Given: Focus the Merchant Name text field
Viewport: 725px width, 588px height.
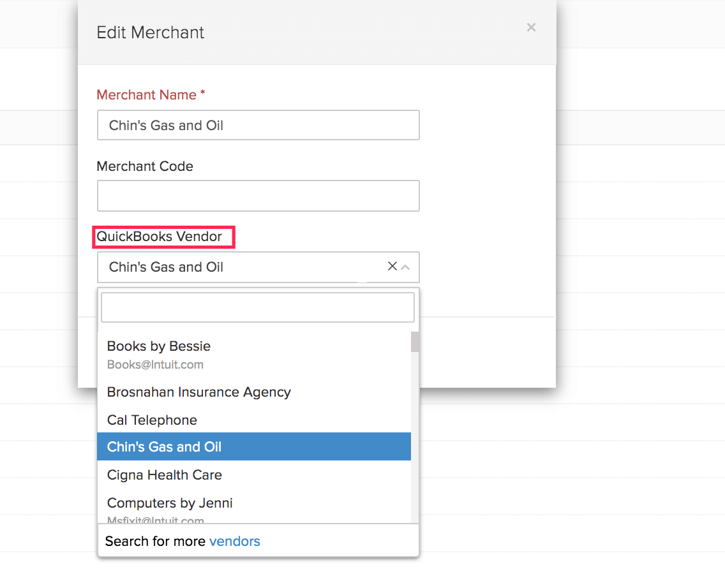Looking at the screenshot, I should [258, 125].
